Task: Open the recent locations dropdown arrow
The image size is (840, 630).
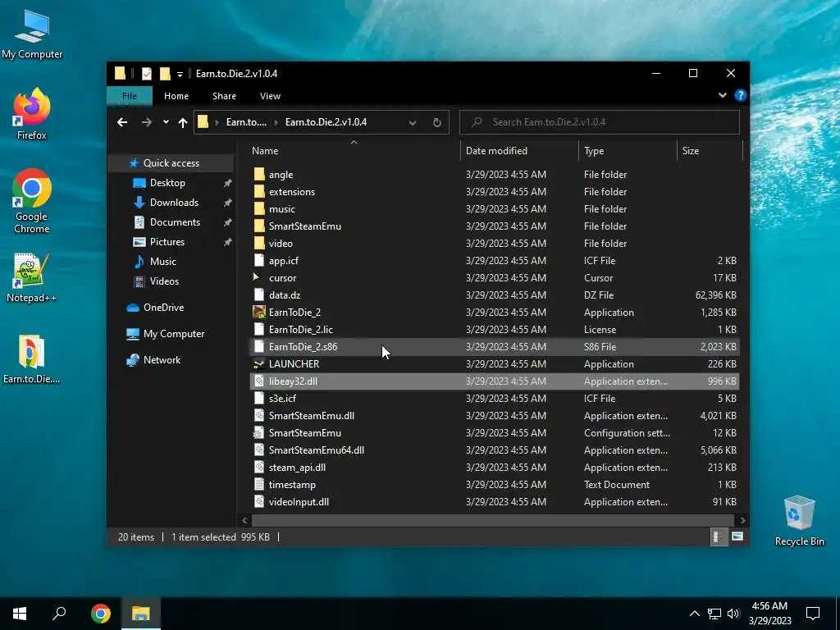Action: (166, 122)
